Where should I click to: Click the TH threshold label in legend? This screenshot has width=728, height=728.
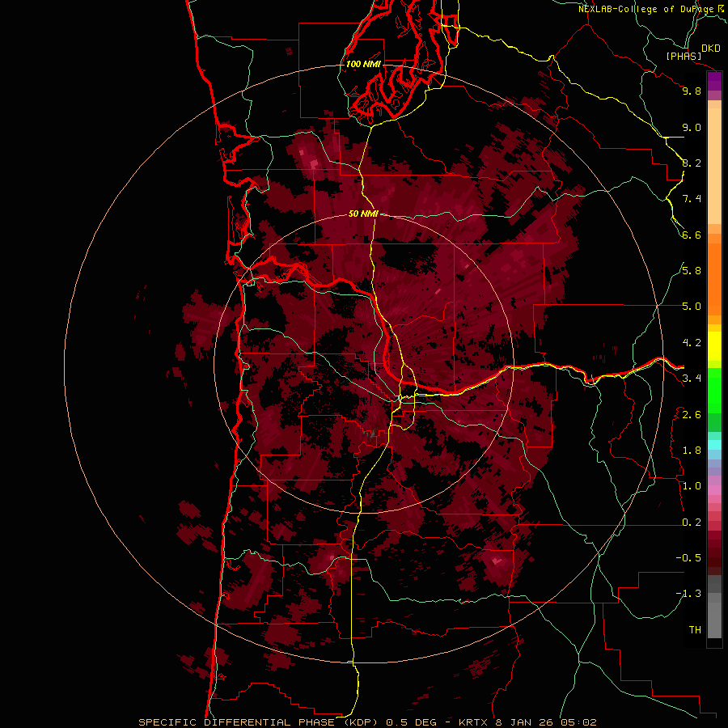tap(695, 630)
